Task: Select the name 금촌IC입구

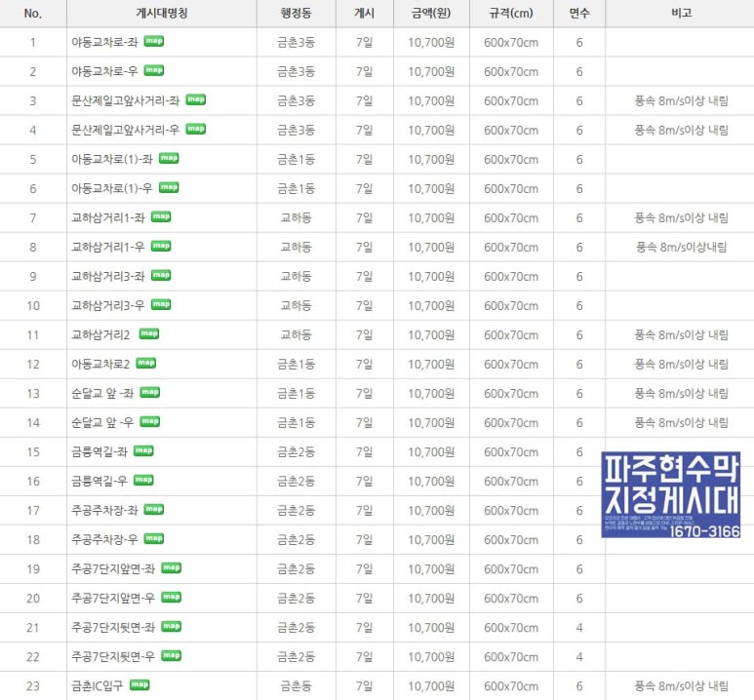Action: click(98, 686)
